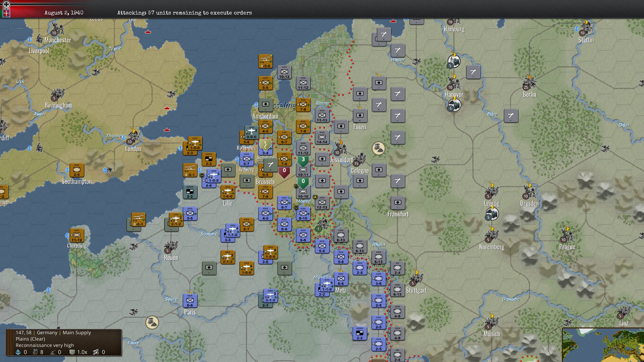The image size is (644, 362).
Task: Open the minimap thumbnail
Action: coord(603,345)
